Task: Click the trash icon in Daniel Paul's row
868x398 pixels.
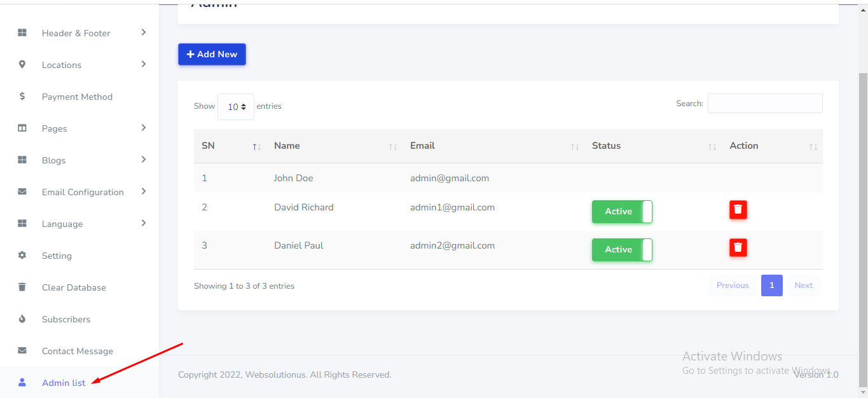Action: coord(738,248)
